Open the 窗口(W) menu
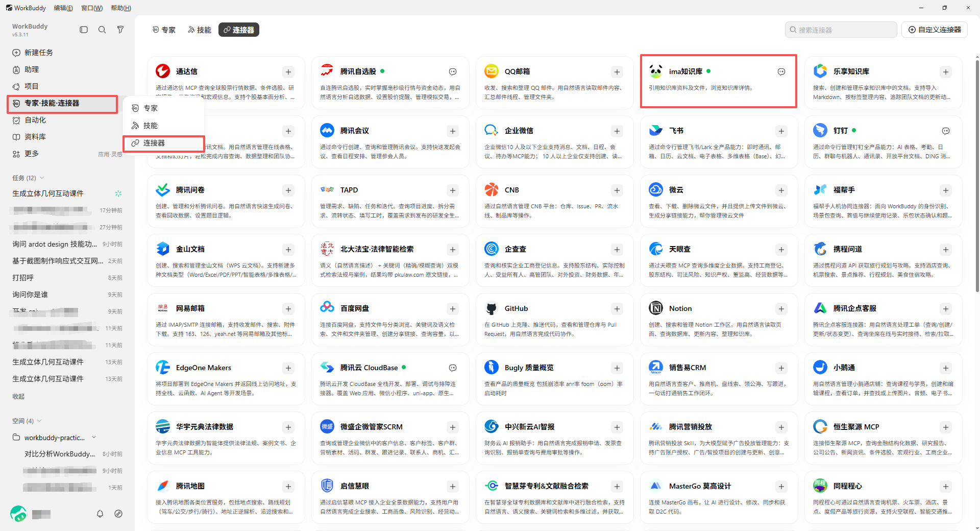The image size is (980, 531). pyautogui.click(x=92, y=8)
